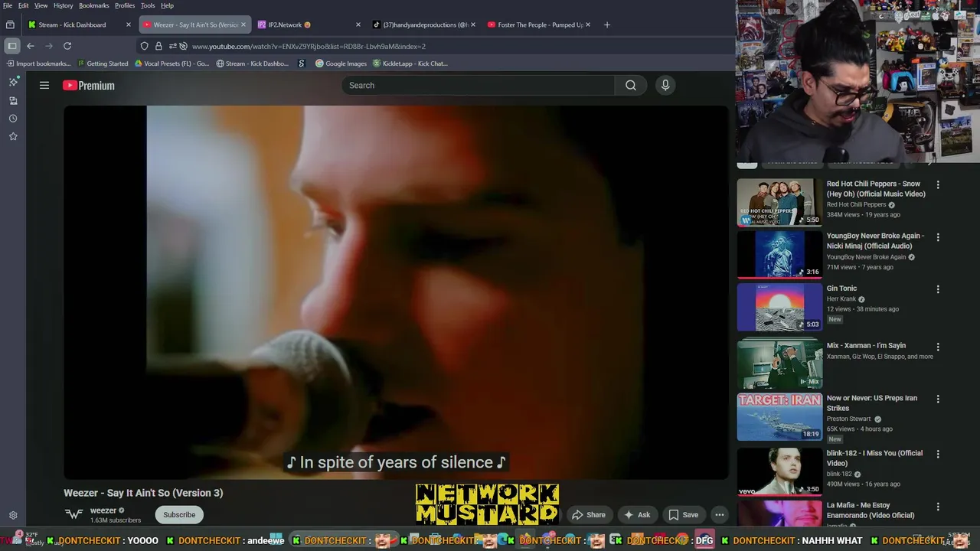Click the tracking protection shield icon
Viewport: 980px width, 551px height.
click(x=144, y=46)
